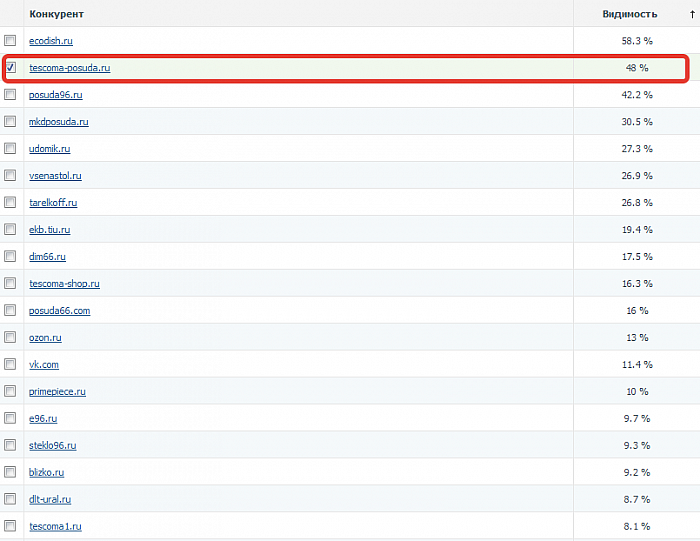The width and height of the screenshot is (700, 541).
Task: Mark the vsenastol.ru checkbox
Action: (10, 175)
